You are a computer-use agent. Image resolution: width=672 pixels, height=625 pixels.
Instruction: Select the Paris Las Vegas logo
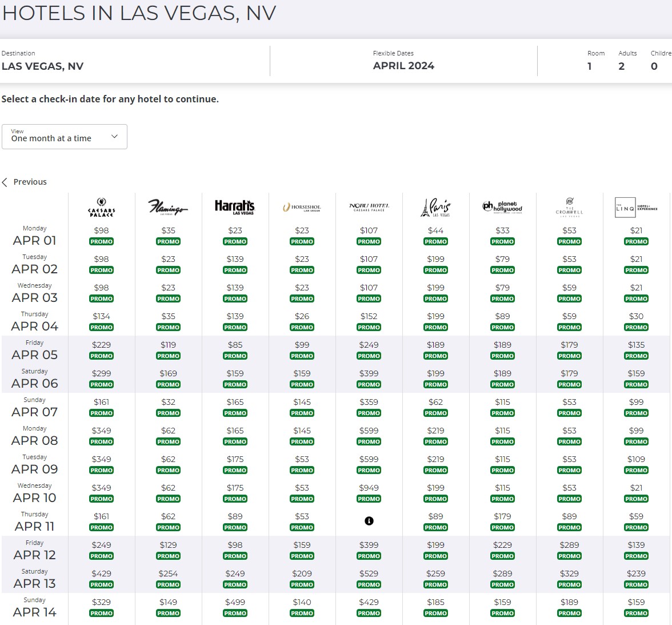[x=435, y=207]
